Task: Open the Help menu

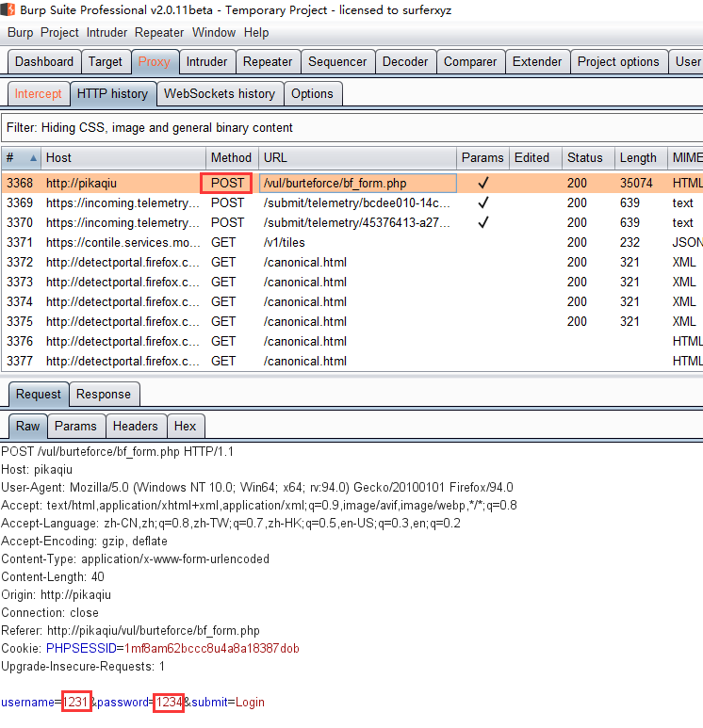Action: coord(256,33)
